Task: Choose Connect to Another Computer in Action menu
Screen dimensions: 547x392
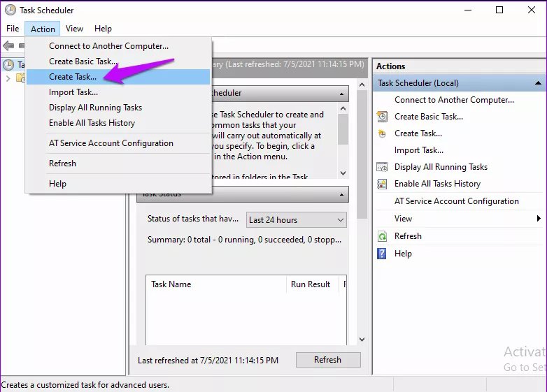Action: tap(118, 46)
